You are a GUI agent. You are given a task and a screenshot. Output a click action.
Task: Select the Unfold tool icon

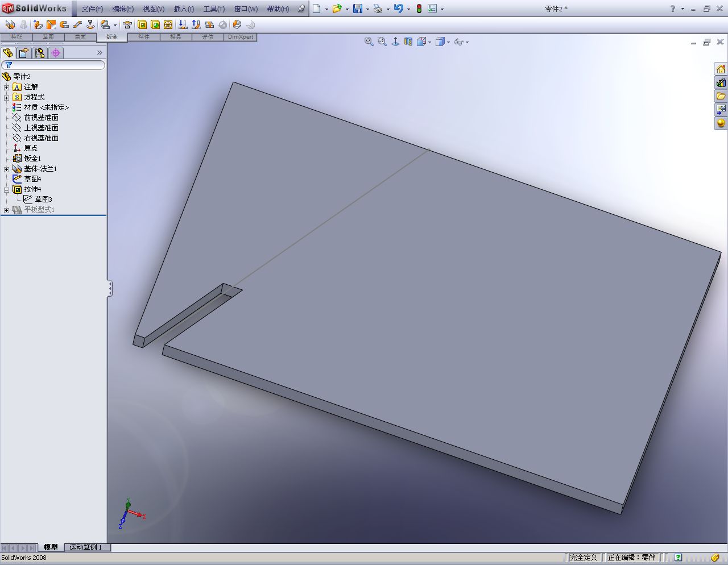(183, 24)
